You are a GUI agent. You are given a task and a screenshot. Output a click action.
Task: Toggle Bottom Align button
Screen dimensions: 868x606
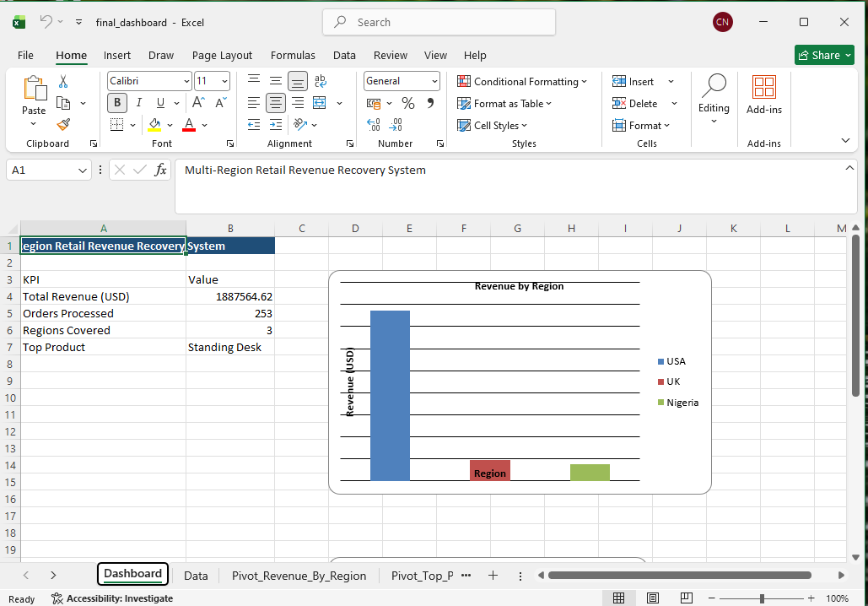click(298, 81)
